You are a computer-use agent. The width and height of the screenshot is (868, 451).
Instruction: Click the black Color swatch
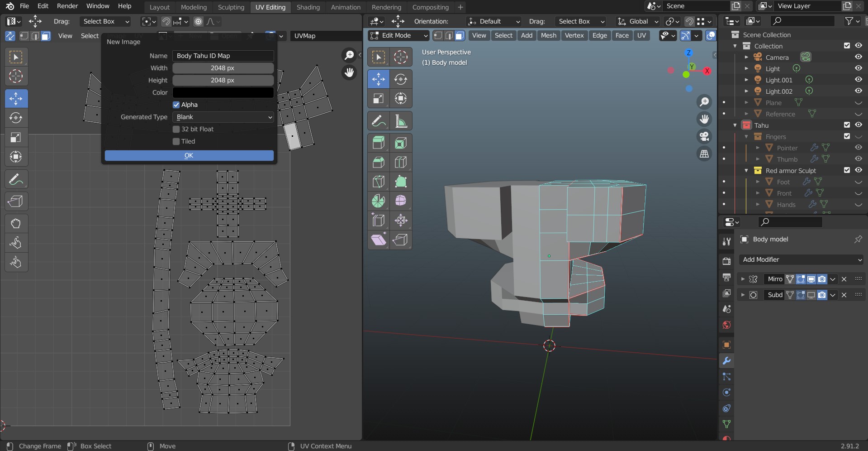[x=223, y=92]
